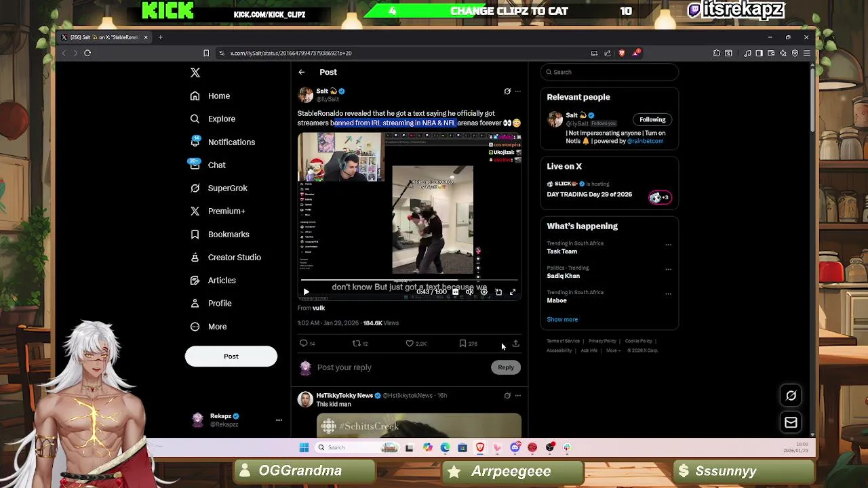Click the Following button for Salt
The image size is (868, 488).
click(652, 120)
